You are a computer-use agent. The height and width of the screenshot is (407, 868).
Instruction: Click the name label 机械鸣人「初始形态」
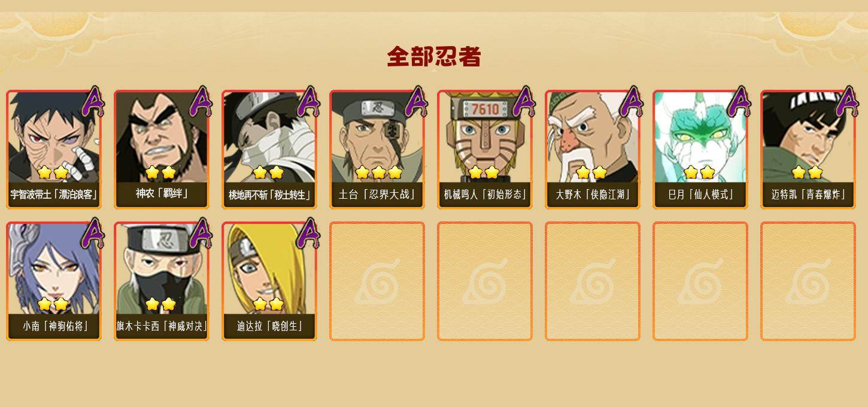[x=485, y=195]
